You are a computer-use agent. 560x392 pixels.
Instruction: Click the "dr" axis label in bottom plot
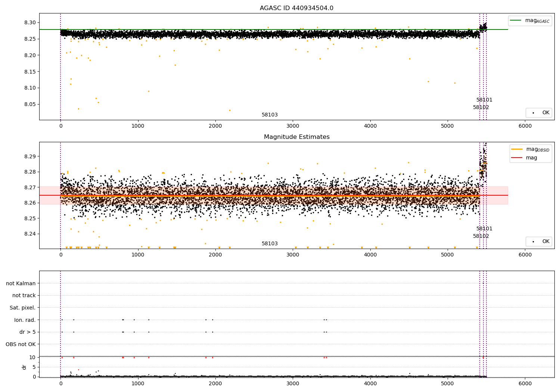click(x=24, y=367)
